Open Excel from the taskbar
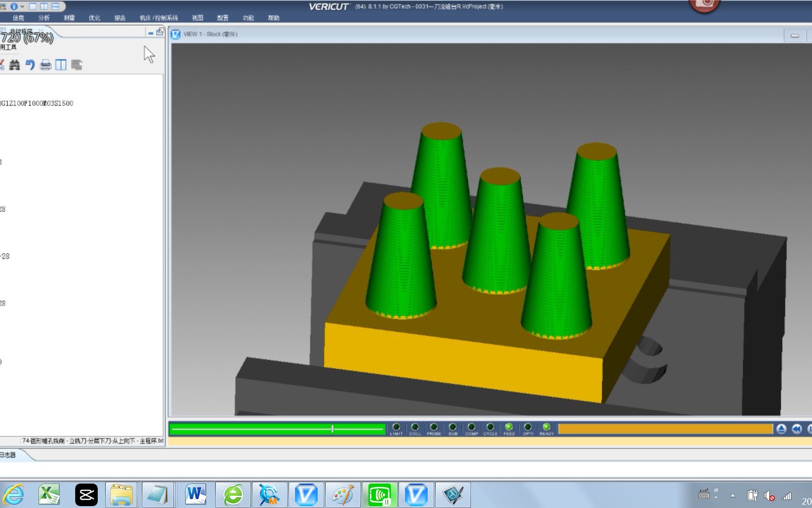Viewport: 812px width, 508px height. pos(49,495)
